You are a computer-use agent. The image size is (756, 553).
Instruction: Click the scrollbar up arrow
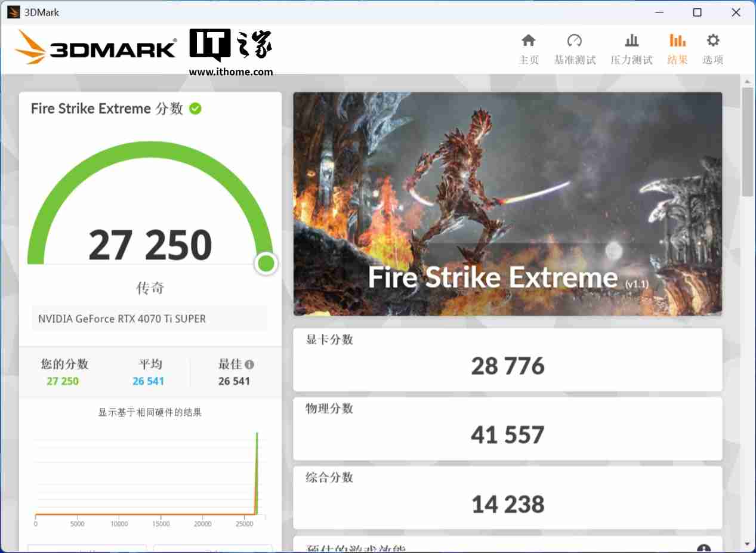747,81
